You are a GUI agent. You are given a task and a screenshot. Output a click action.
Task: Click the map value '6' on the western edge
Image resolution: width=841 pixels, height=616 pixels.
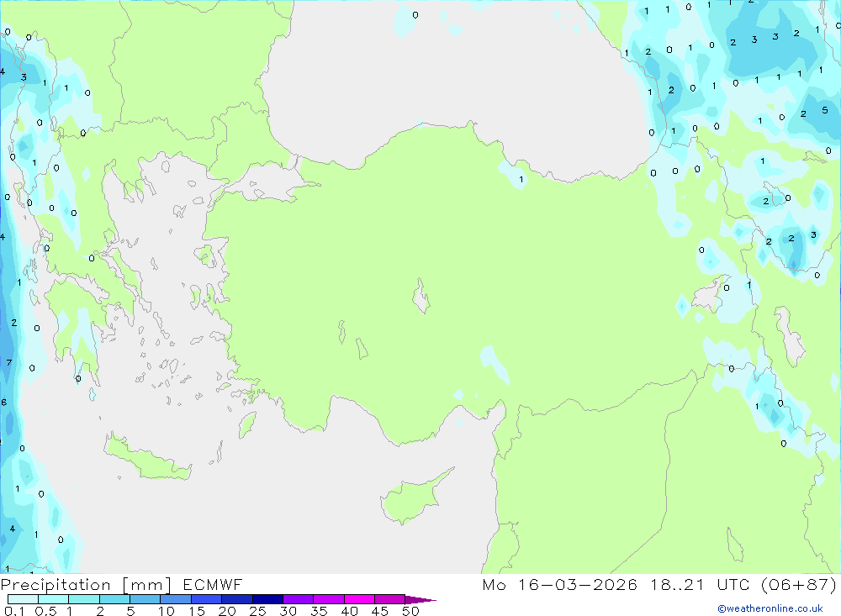[x=4, y=402]
